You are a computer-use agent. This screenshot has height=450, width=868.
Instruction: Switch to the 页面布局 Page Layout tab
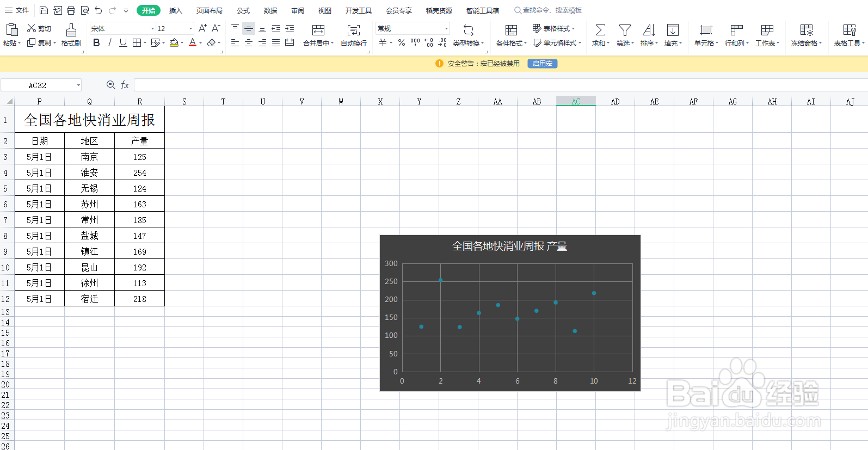(210, 10)
